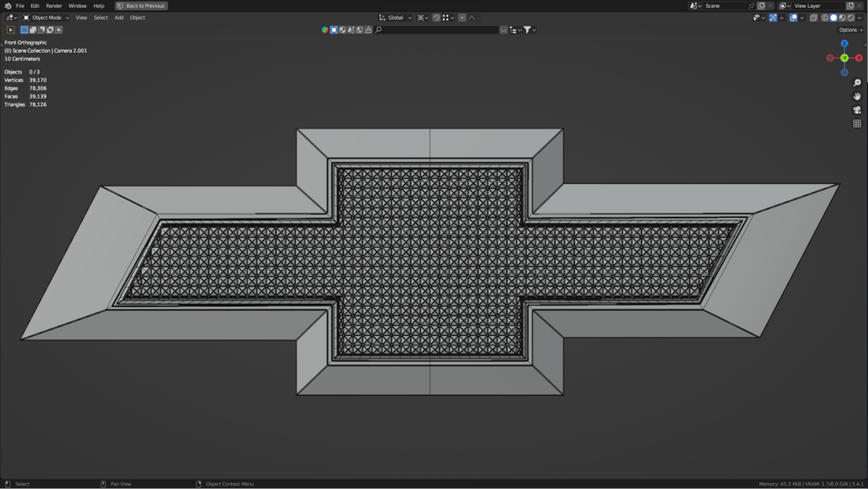Click the fourth display mode icon

coord(351,30)
